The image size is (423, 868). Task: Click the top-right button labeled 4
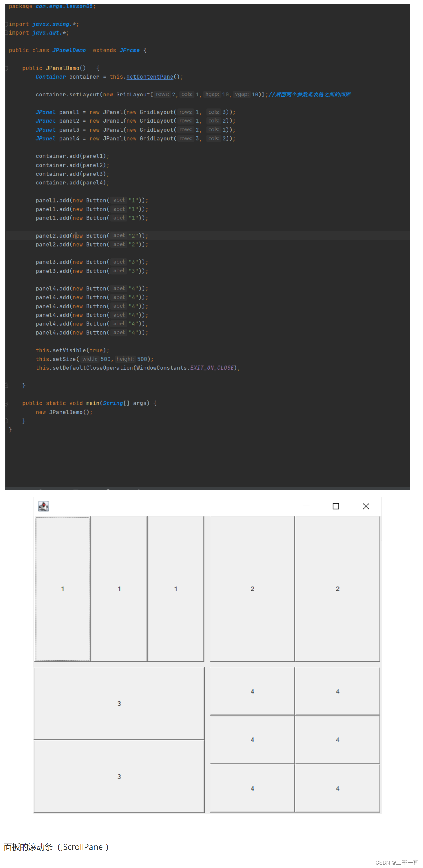pyautogui.click(x=337, y=692)
